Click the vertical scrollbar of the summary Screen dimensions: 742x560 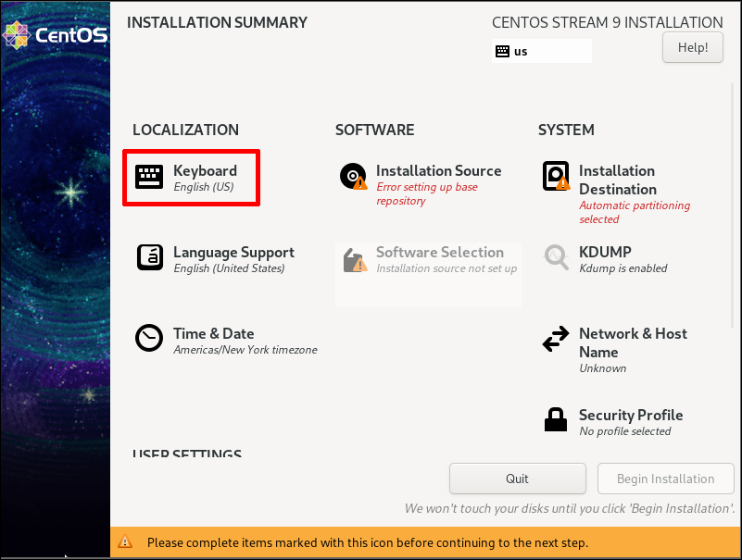click(733, 205)
